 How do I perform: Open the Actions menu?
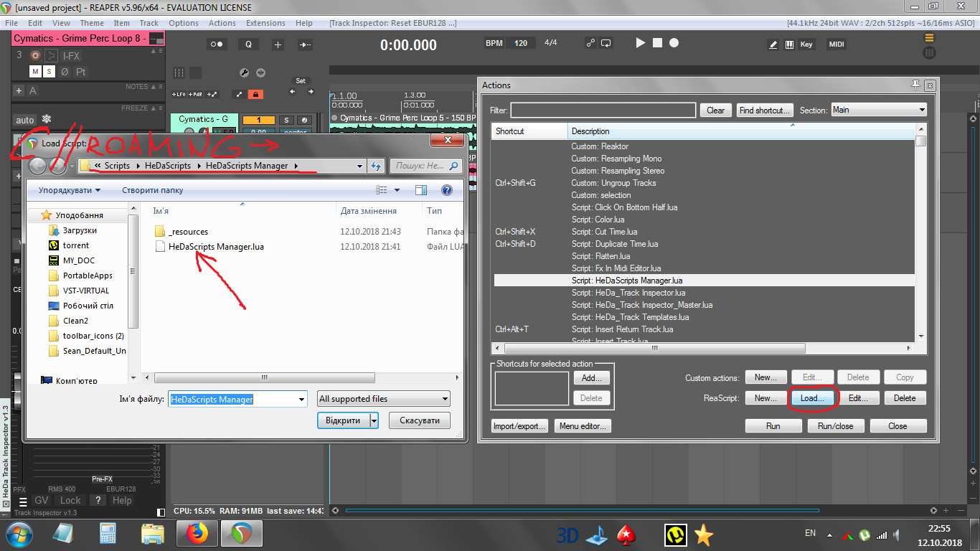222,23
